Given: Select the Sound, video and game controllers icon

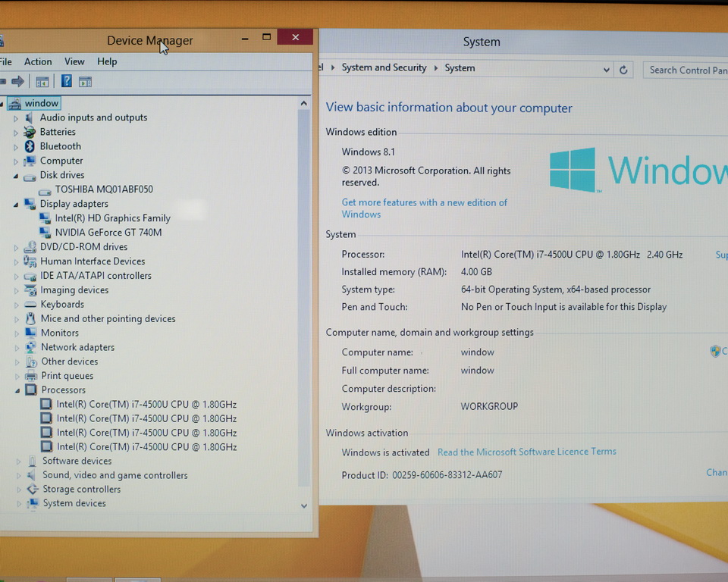Looking at the screenshot, I should tap(32, 475).
